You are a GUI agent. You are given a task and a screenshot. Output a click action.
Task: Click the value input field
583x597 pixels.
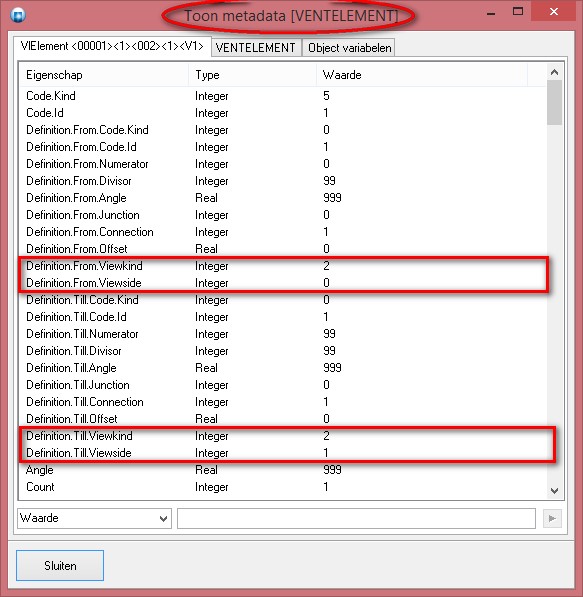tap(356, 518)
